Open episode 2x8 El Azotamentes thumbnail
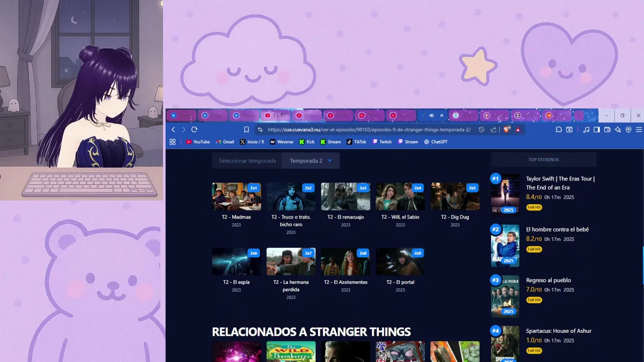 [x=346, y=261]
